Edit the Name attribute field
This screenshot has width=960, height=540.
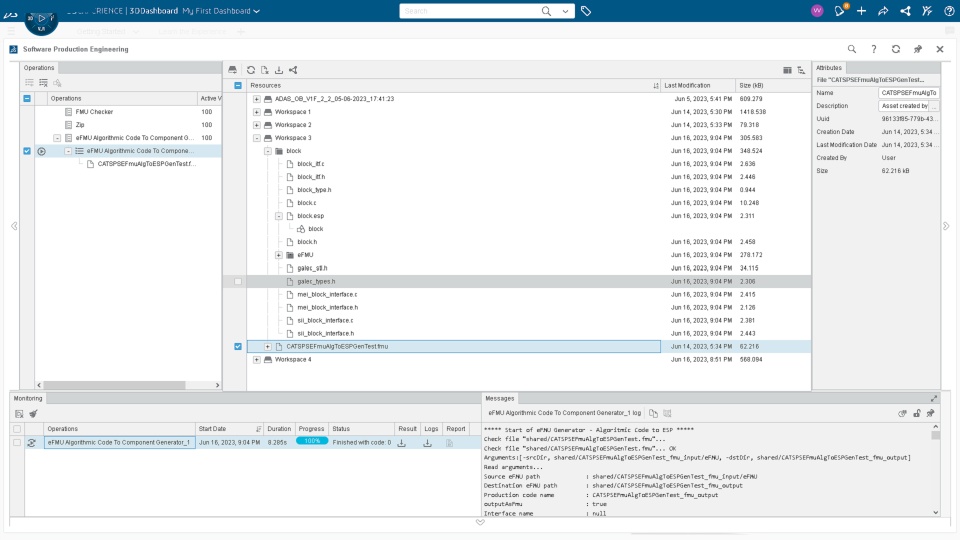point(909,92)
